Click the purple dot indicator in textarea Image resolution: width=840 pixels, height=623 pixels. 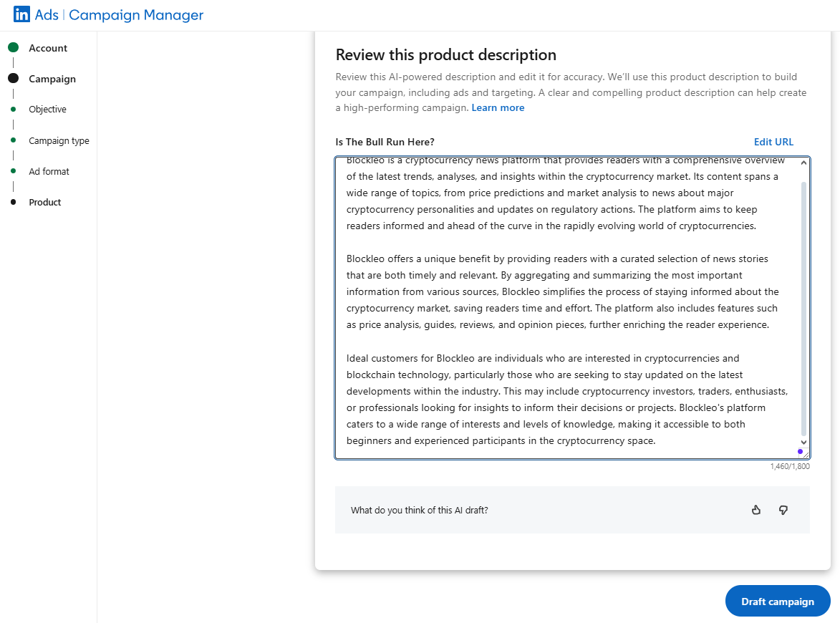pos(800,452)
